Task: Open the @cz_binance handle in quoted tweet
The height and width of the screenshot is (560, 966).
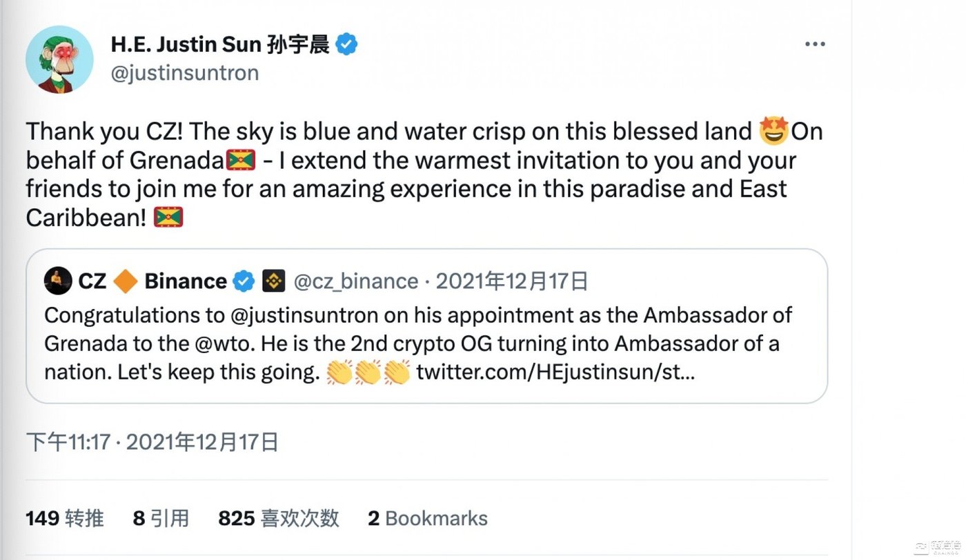Action: click(x=356, y=281)
